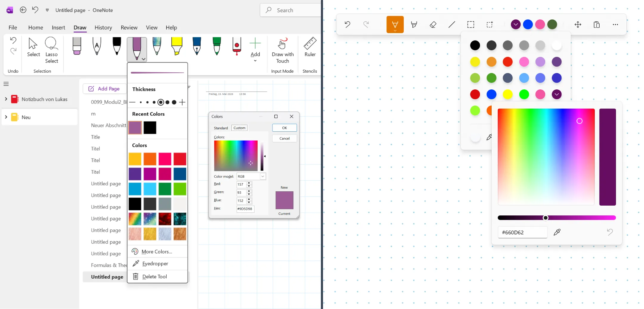This screenshot has width=644, height=309.
Task: Click the hex field showing #660D62
Action: point(523,232)
